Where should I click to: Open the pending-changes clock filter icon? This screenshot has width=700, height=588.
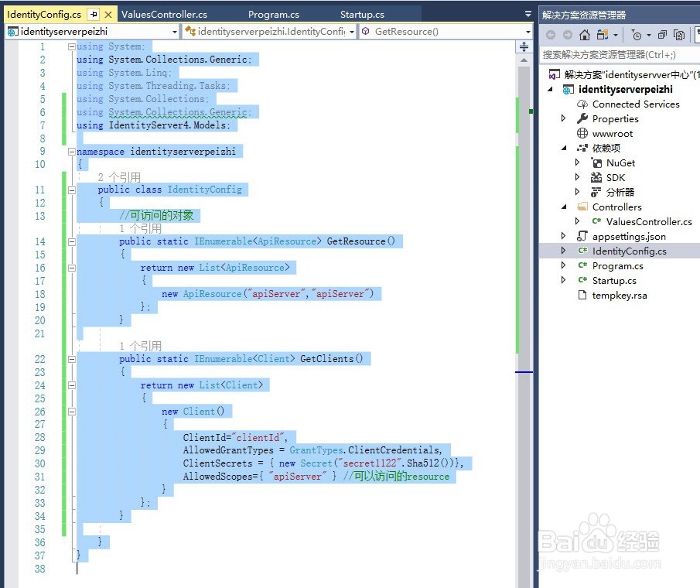[637, 35]
